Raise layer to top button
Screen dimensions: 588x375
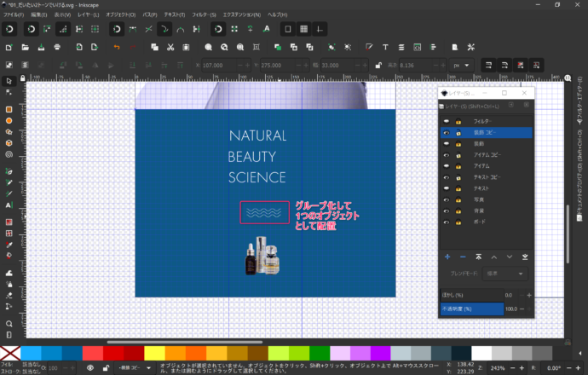pyautogui.click(x=479, y=257)
